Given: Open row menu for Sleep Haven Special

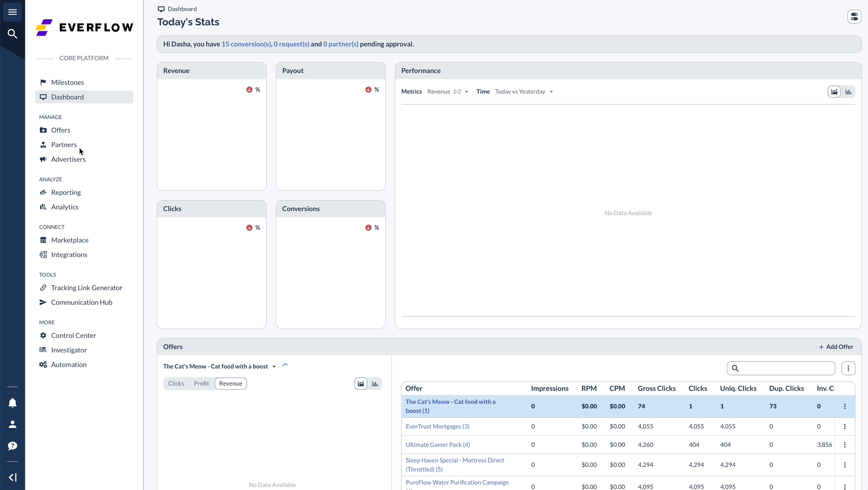Looking at the screenshot, I should click(x=845, y=465).
